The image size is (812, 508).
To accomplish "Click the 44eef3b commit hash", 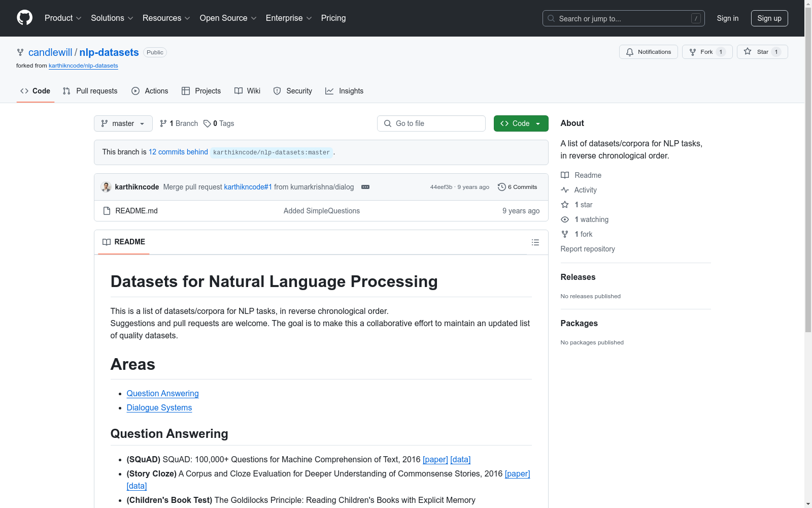I will point(441,187).
